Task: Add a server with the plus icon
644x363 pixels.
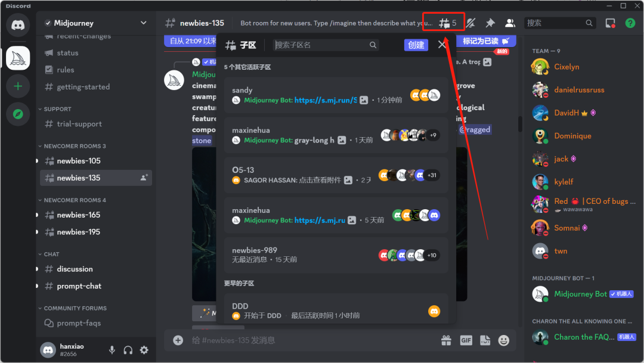Action: click(18, 86)
